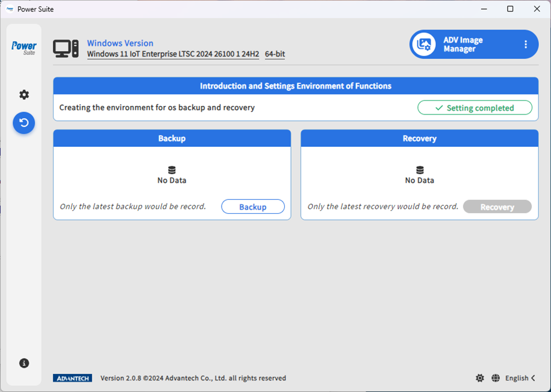Select the Backup panel header
The image size is (551, 392).
[172, 138]
